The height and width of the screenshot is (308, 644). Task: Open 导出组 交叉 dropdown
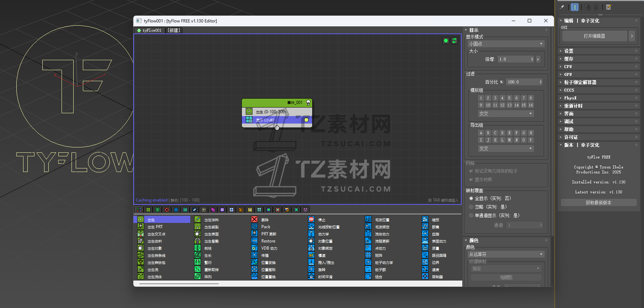506,148
